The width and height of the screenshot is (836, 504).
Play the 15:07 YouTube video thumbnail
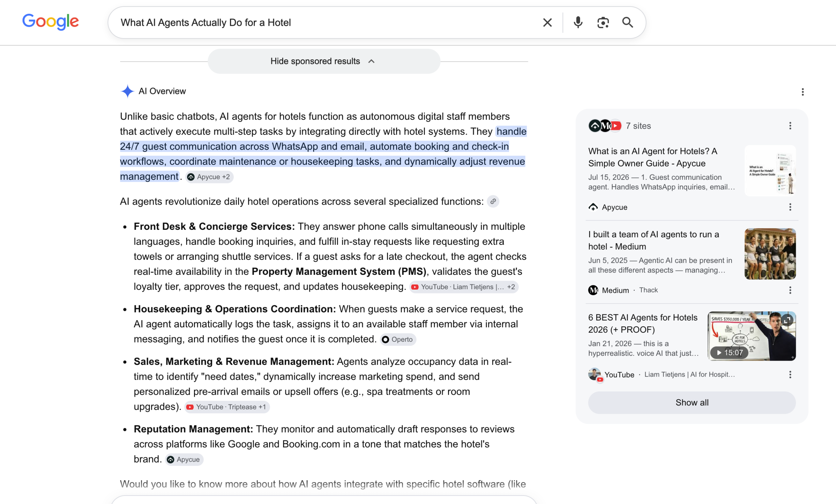(x=751, y=336)
